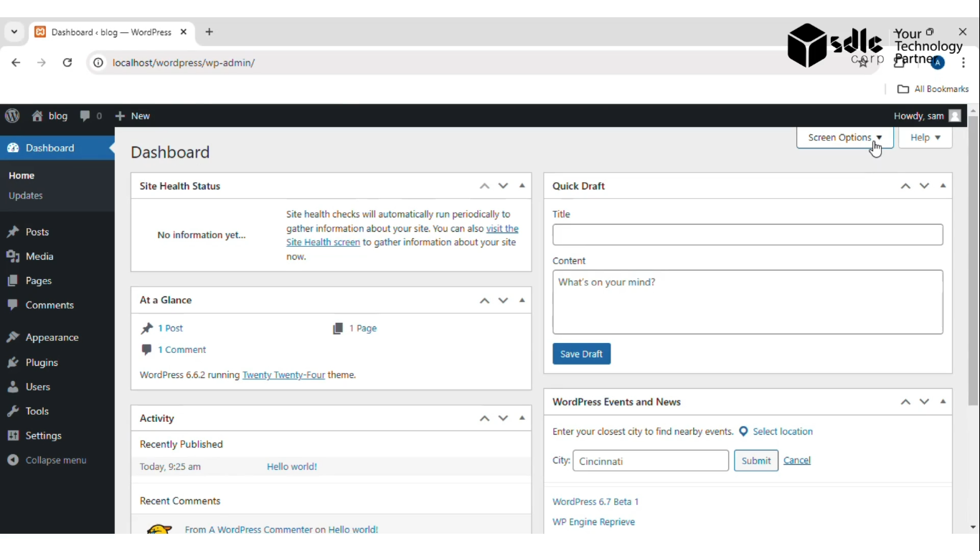Screen dimensions: 980x551
Task: Move Site Health Status panel down
Action: pyautogui.click(x=503, y=186)
